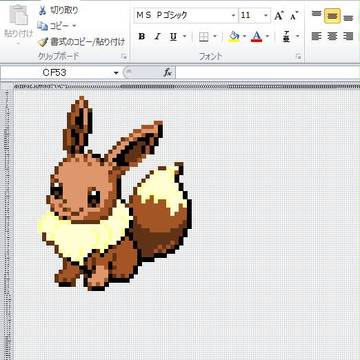Toggle Italic formatting
Image resolution: width=360 pixels, height=360 pixels.
[x=157, y=36]
